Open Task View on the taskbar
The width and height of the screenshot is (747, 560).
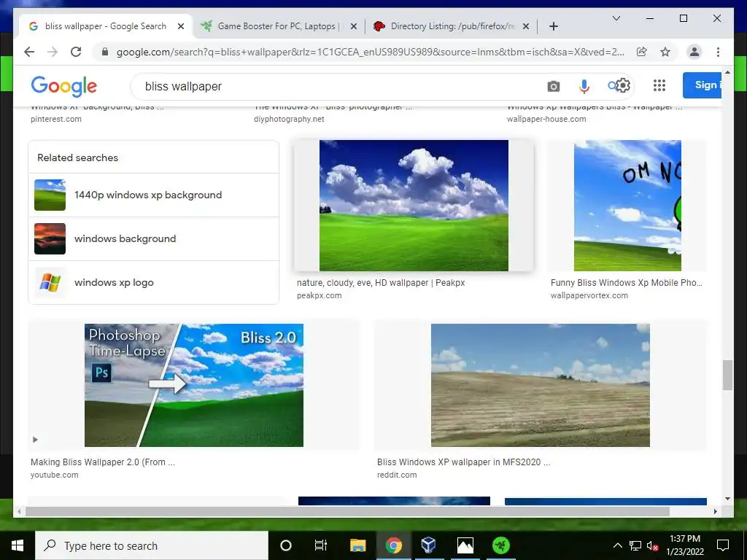[321, 545]
